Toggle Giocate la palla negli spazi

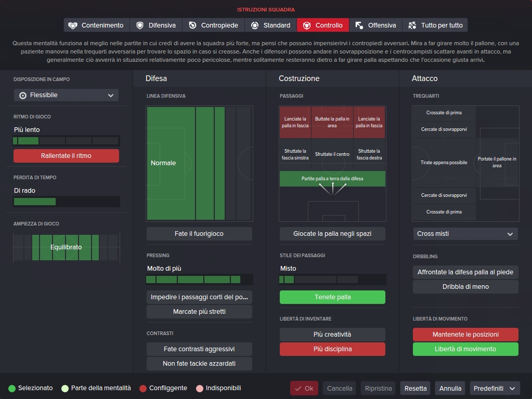tap(332, 234)
